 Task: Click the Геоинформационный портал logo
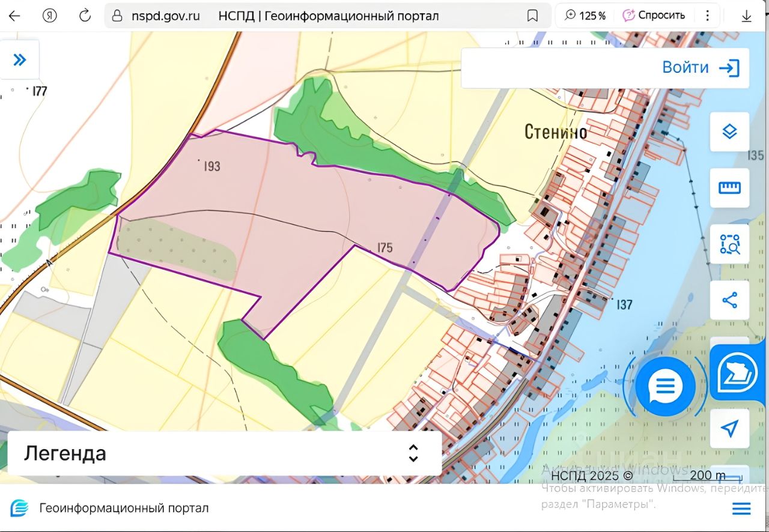20,508
